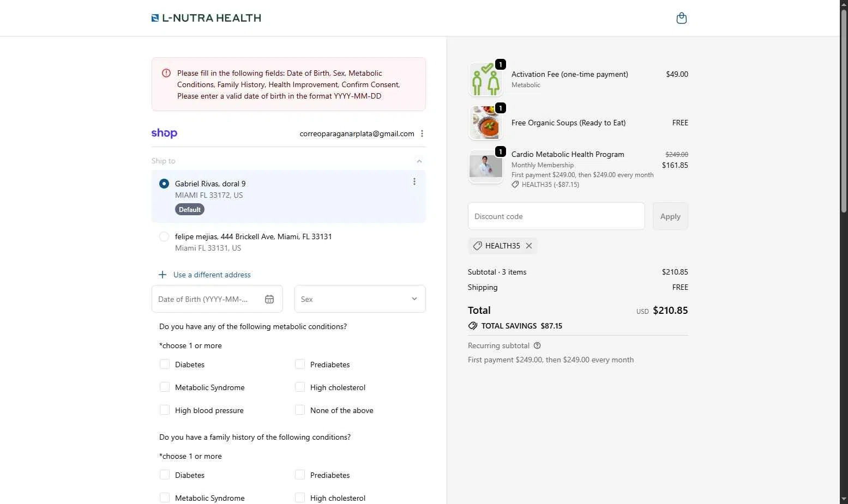Click the email correoparaganarplata@gmail.com
The width and height of the screenshot is (848, 504).
point(357,133)
